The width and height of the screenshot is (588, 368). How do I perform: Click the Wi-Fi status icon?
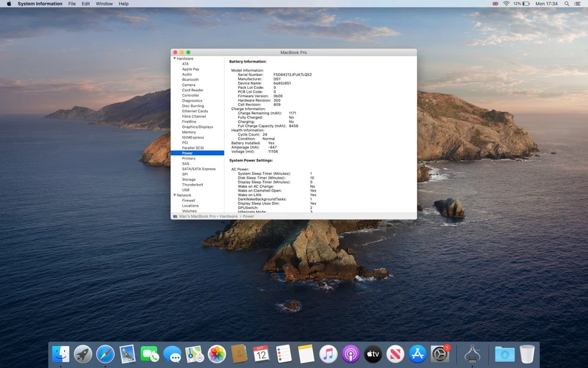point(506,4)
